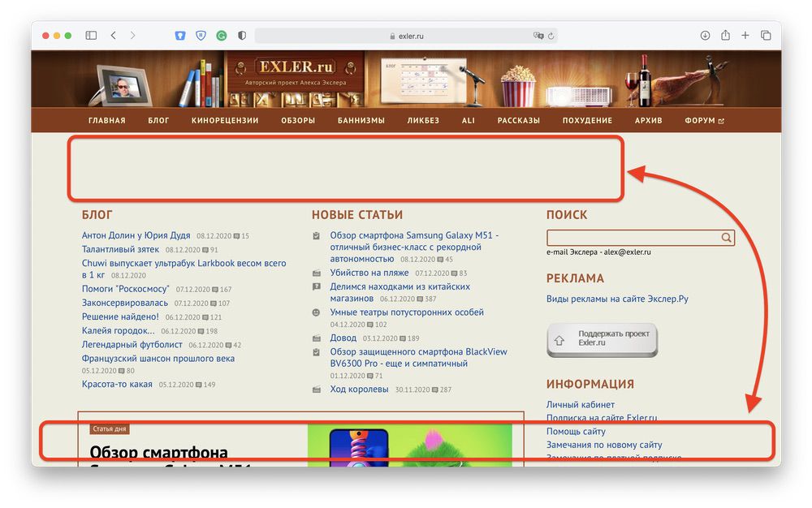The height and width of the screenshot is (508, 812).
Task: Open article Убийство на пляже
Action: coord(369,273)
